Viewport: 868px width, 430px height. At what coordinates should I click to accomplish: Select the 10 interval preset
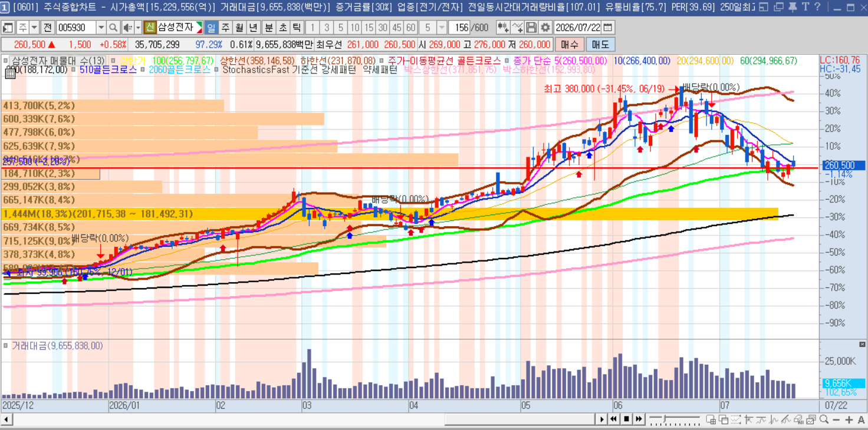(x=354, y=28)
